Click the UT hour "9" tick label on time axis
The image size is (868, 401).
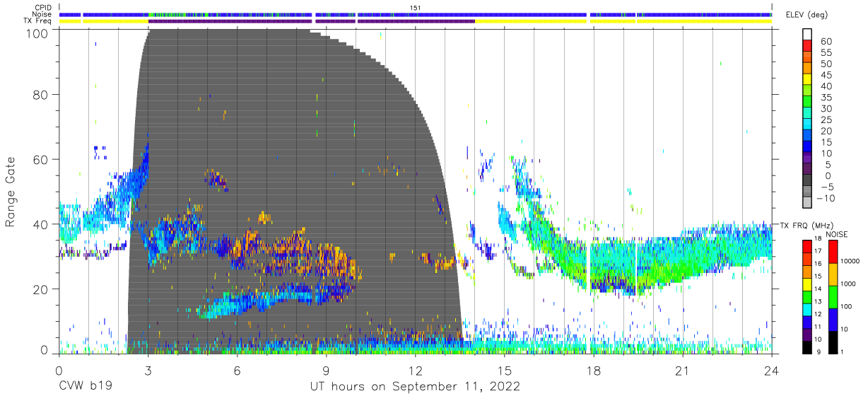(327, 370)
